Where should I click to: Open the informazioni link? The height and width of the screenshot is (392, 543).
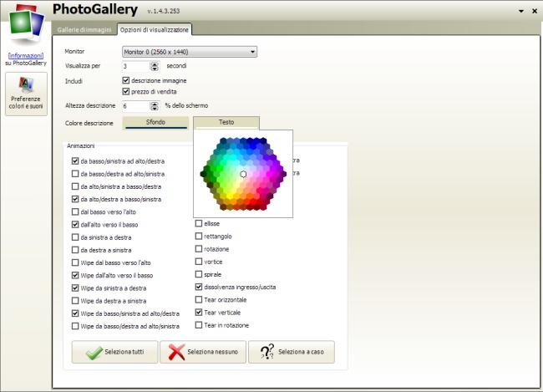click(x=26, y=55)
